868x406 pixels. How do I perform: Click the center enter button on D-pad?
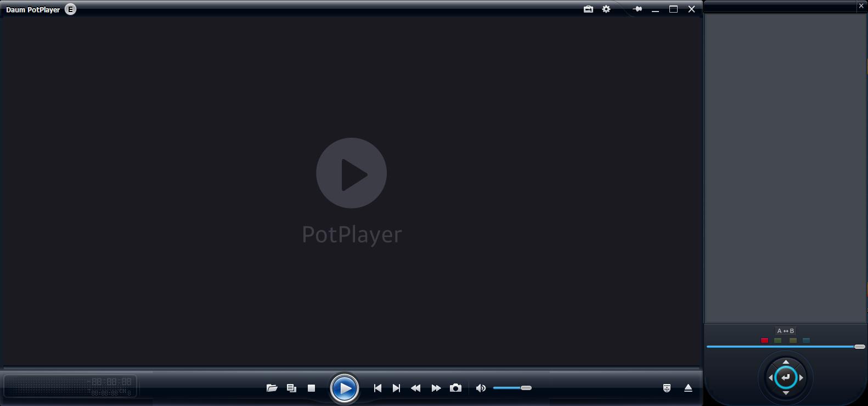[x=786, y=377]
